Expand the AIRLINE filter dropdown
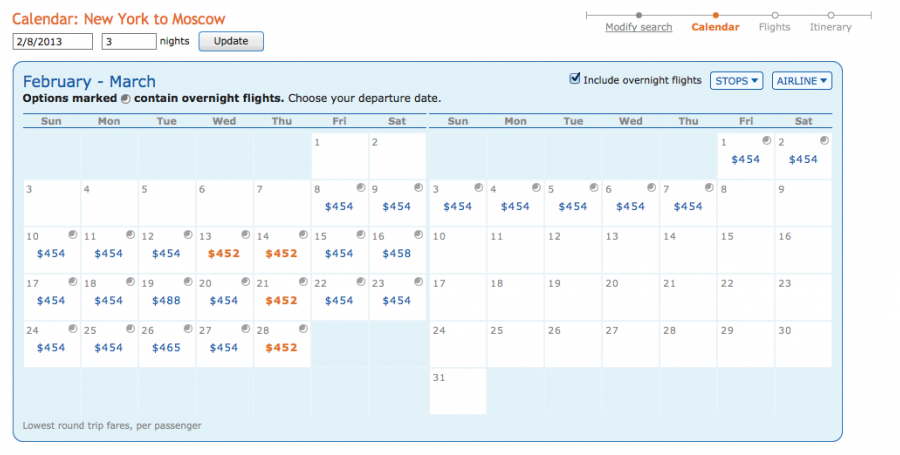This screenshot has width=900, height=455. (x=801, y=81)
